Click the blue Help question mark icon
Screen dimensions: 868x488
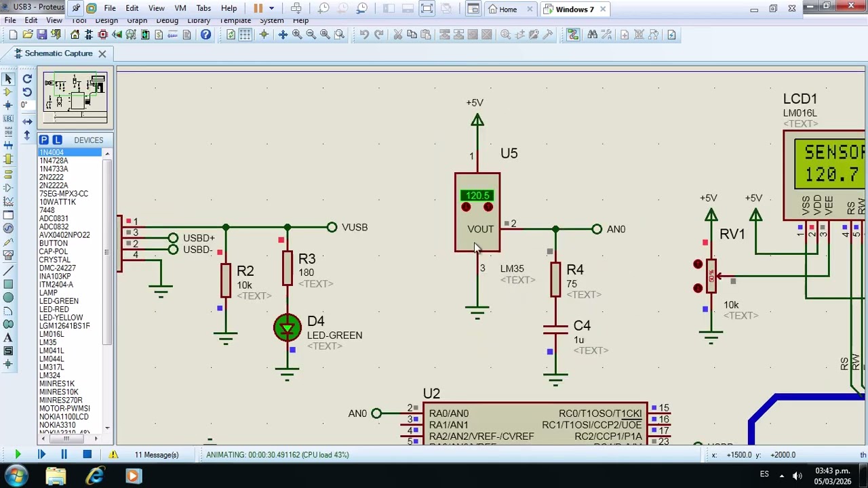point(205,35)
